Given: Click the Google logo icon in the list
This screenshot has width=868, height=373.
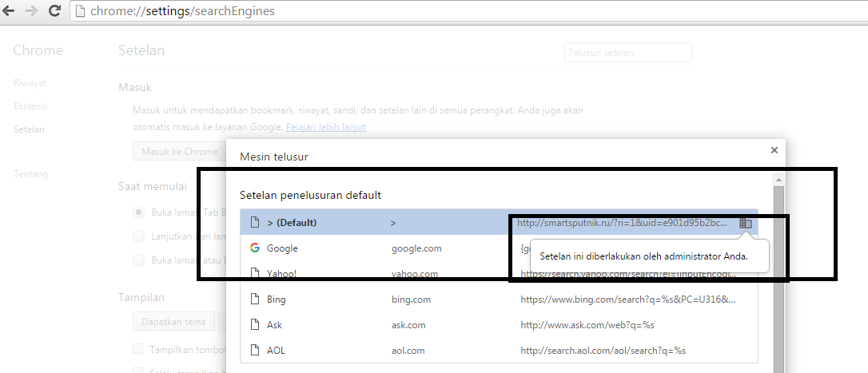Looking at the screenshot, I should point(255,248).
